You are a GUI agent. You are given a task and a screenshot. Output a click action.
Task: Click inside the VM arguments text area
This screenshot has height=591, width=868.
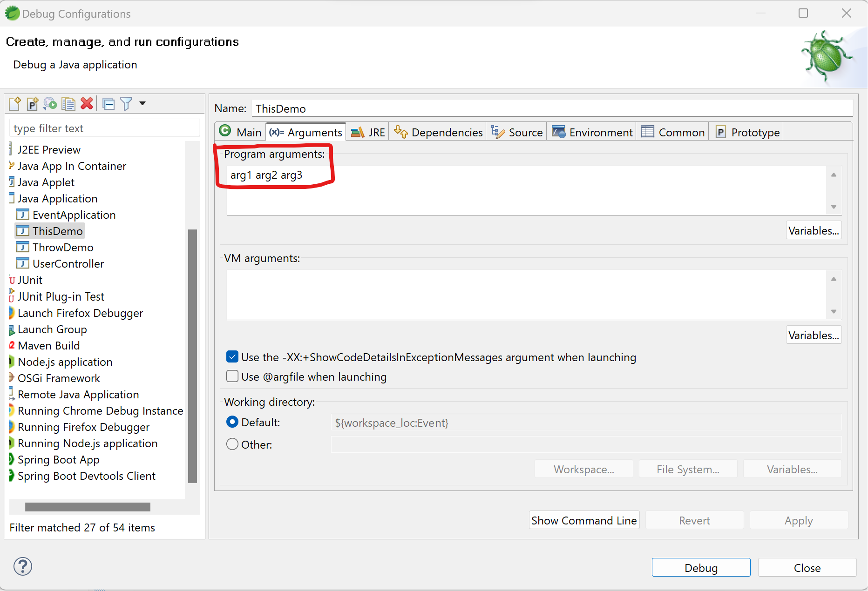coord(526,295)
